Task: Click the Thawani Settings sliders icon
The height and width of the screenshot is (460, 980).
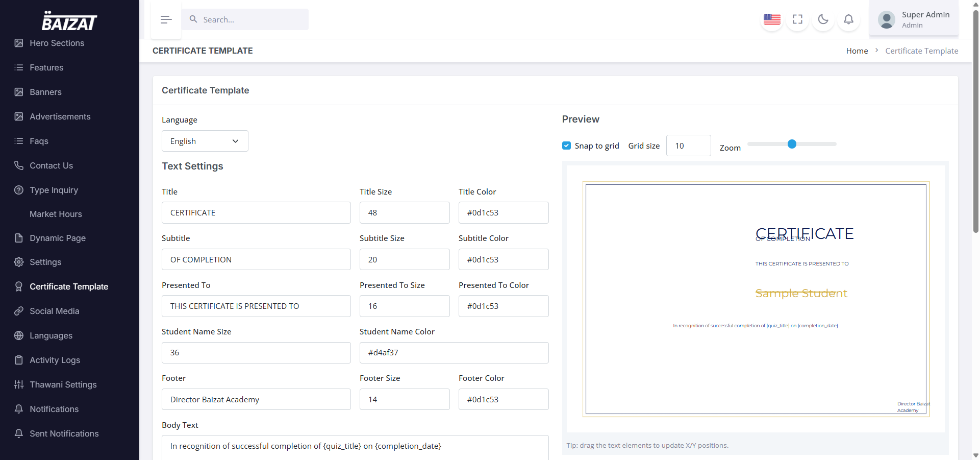Action: pyautogui.click(x=19, y=384)
